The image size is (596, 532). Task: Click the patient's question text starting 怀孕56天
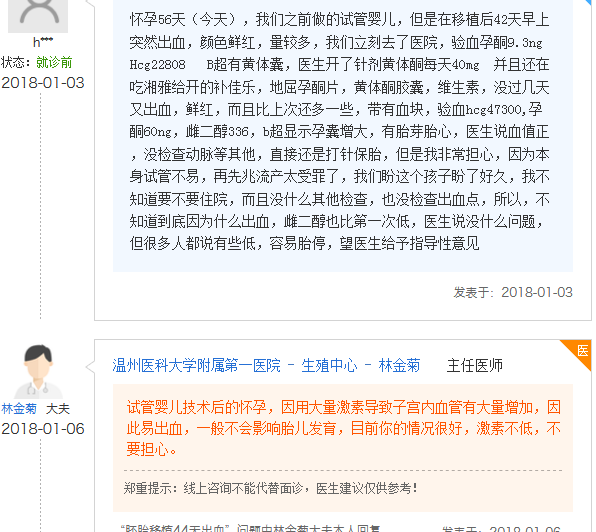339,131
